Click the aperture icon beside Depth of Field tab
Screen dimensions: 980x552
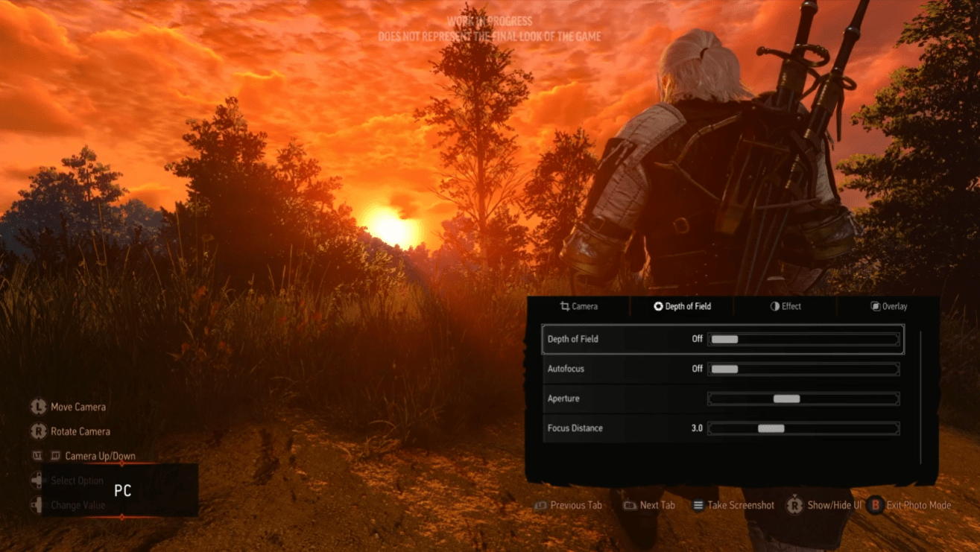click(658, 306)
